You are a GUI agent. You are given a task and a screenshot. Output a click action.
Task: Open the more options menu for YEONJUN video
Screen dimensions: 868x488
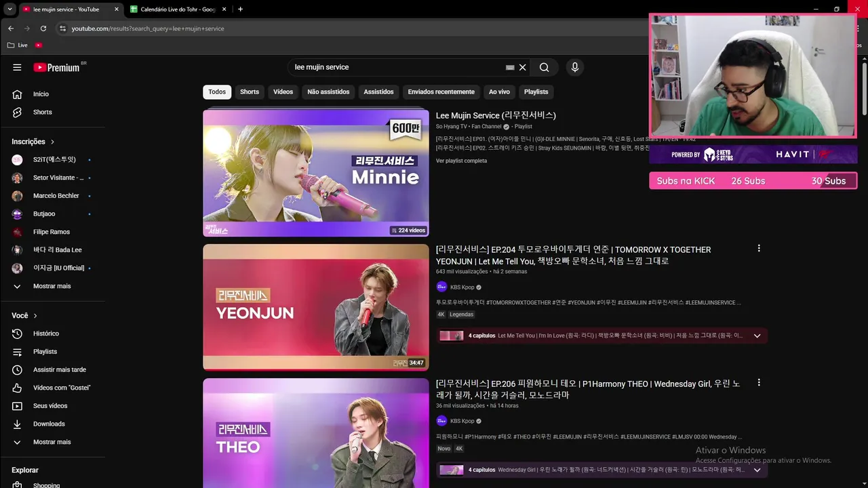pos(759,249)
